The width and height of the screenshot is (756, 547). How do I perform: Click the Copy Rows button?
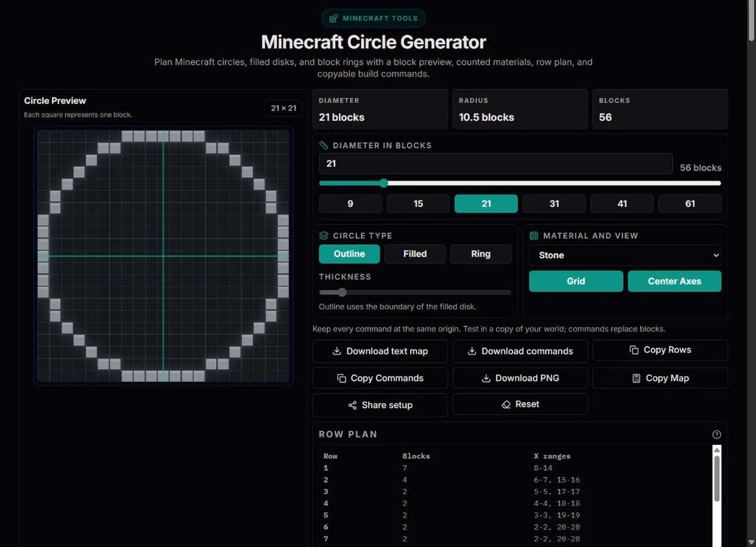coord(660,350)
